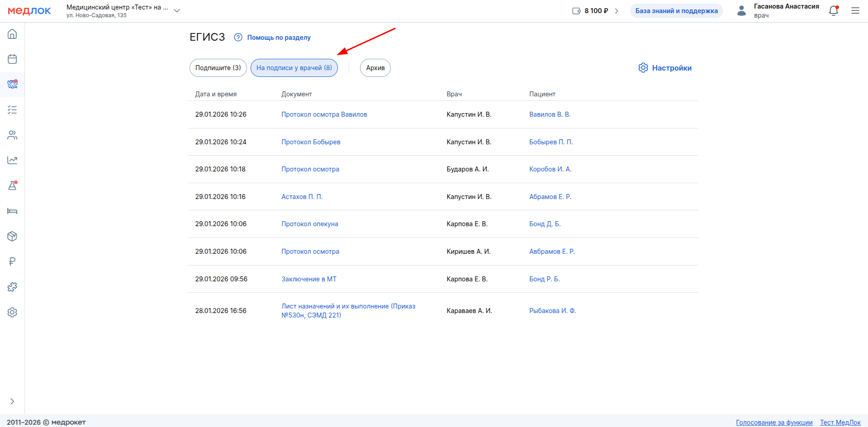This screenshot has width=868, height=427.
Task: Click the База знаний и поддержка button
Action: [x=676, y=11]
